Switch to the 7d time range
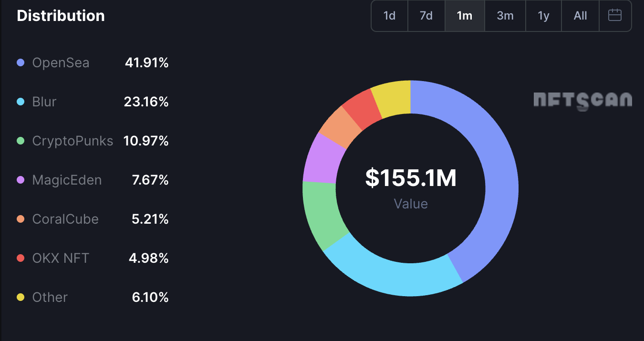This screenshot has width=644, height=341. point(426,16)
